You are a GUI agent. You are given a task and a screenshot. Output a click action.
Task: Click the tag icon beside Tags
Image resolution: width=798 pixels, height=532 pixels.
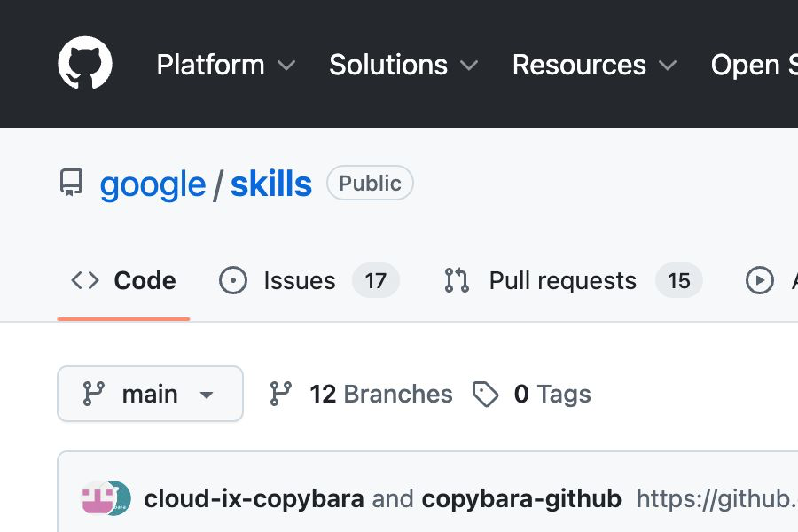[x=486, y=394]
